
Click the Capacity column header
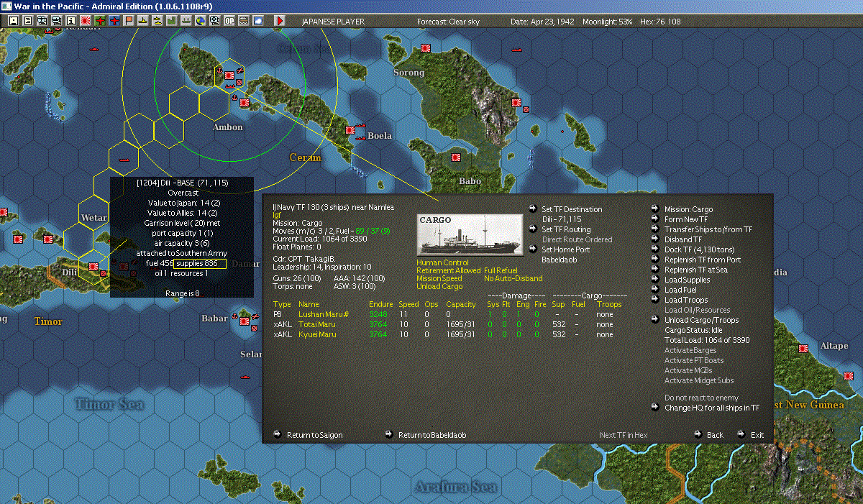click(x=461, y=304)
